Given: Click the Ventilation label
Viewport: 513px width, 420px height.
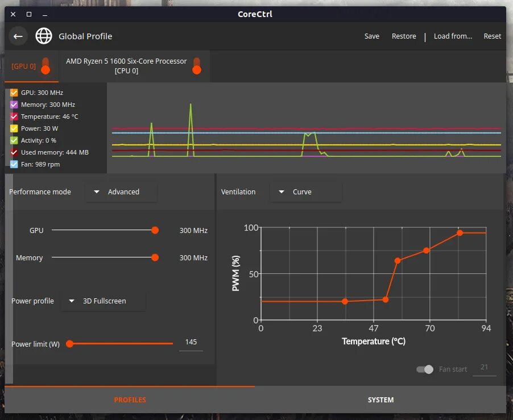Looking at the screenshot, I should tap(238, 192).
